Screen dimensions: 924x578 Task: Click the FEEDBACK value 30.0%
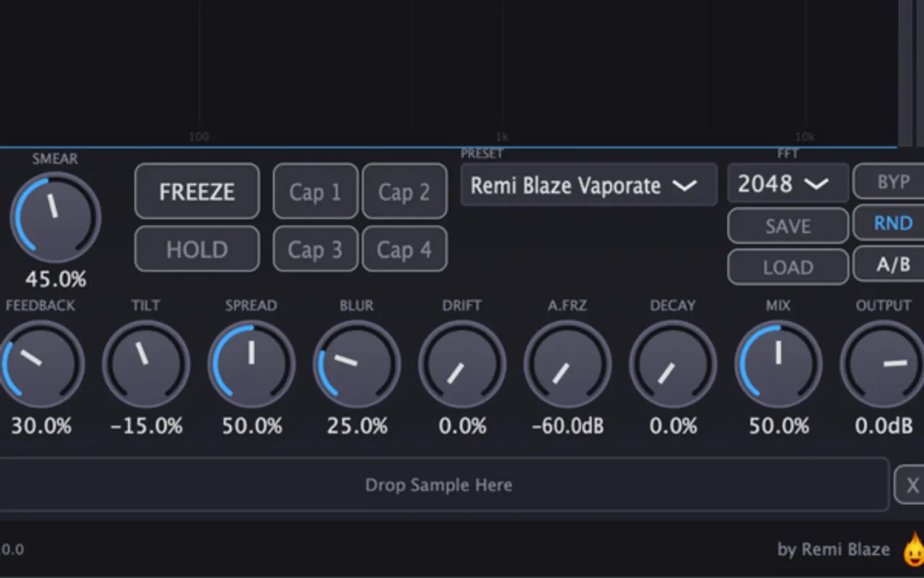pos(41,426)
